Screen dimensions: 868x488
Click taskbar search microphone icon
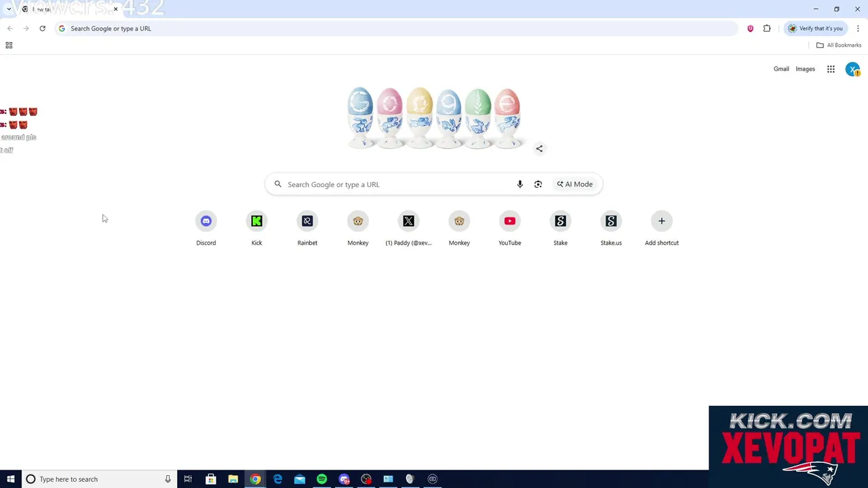tap(167, 479)
